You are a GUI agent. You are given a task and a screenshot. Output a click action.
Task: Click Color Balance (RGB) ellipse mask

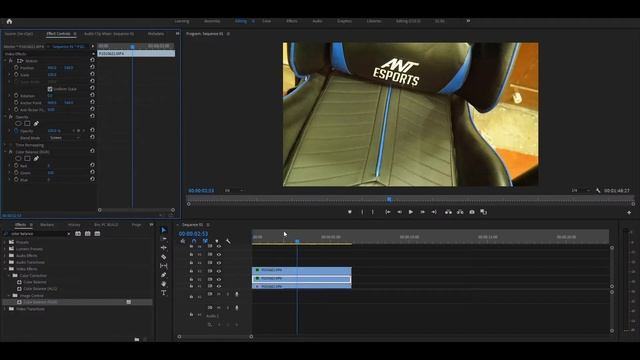pyautogui.click(x=18, y=158)
